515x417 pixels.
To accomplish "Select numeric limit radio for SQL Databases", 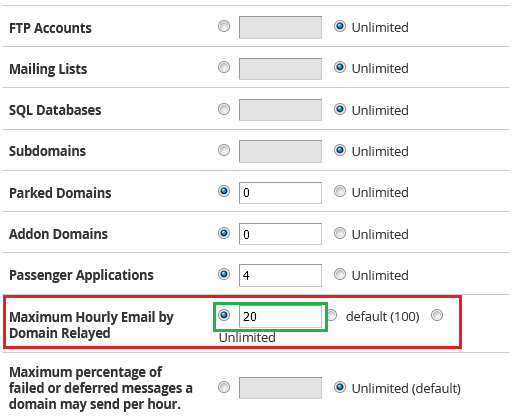I will 224,109.
